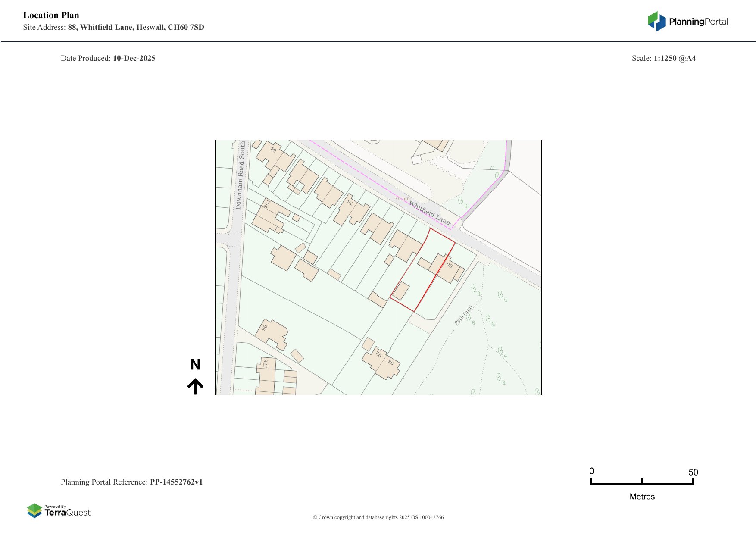
Task: Select the outbuilding inside the red boundary
Action: point(401,291)
